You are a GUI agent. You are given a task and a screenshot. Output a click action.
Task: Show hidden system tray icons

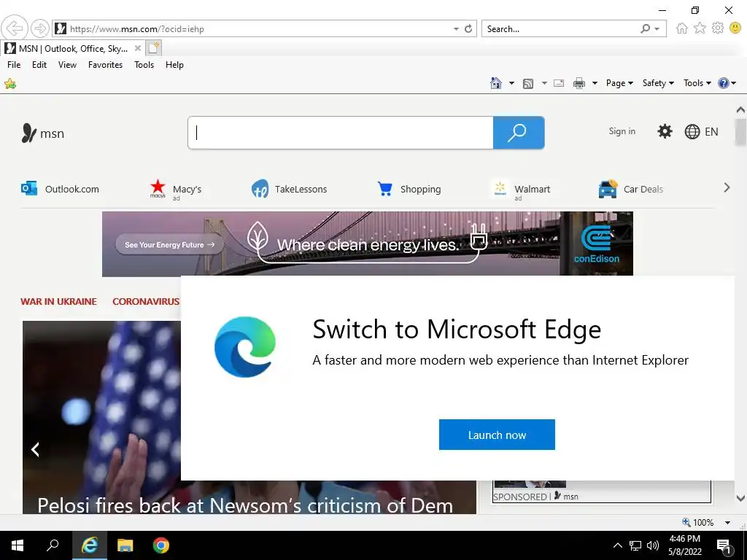pyautogui.click(x=617, y=545)
